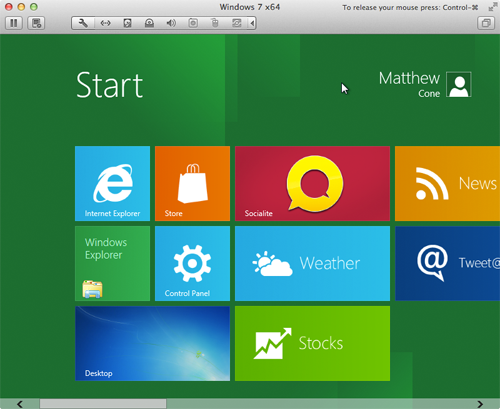The image size is (500, 409).
Task: Open the Internet Explorer tile
Action: (x=112, y=183)
